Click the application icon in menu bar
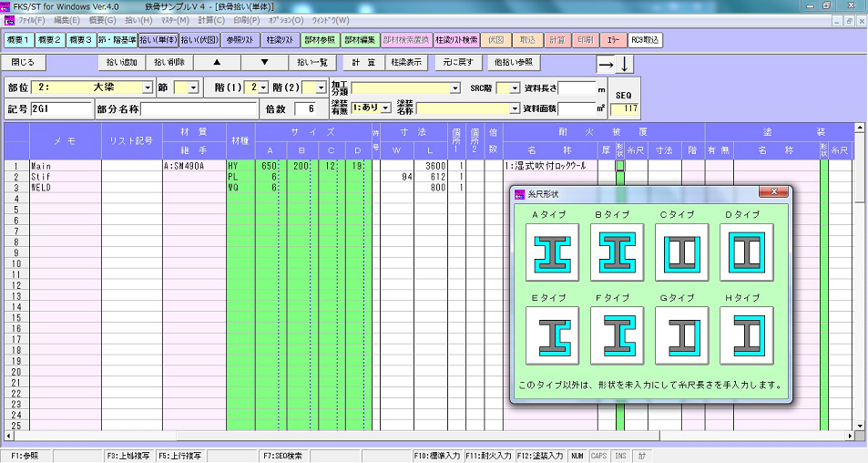Screen dimensions: 868x463 click(9, 20)
